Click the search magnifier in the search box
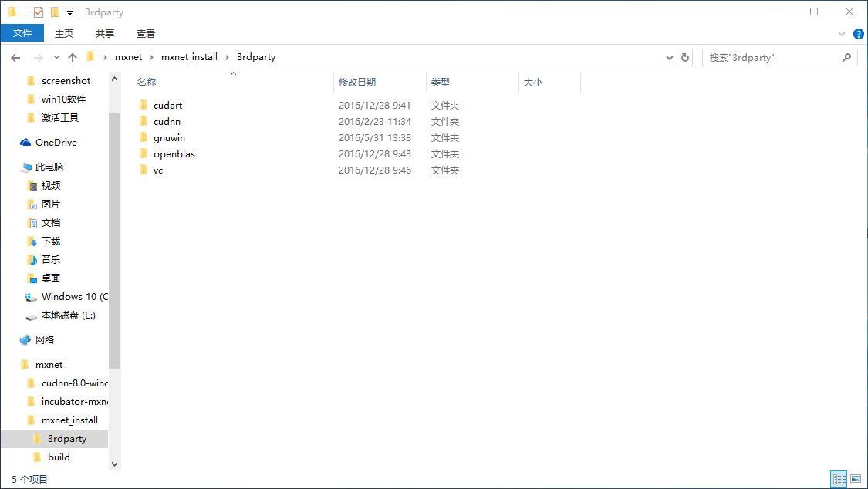 [x=847, y=57]
